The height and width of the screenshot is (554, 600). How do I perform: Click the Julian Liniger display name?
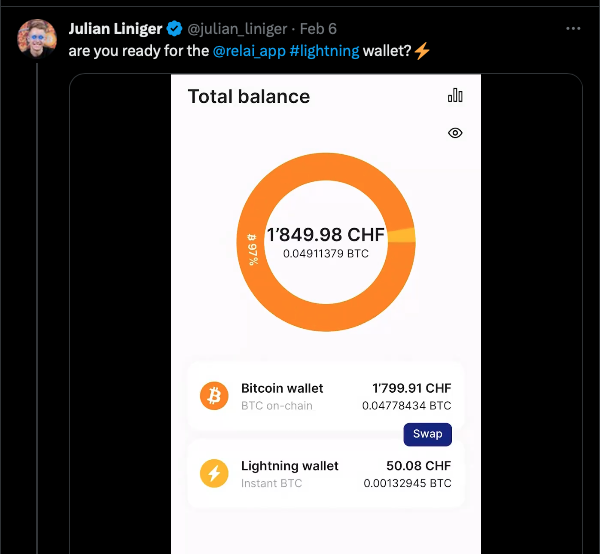point(115,29)
